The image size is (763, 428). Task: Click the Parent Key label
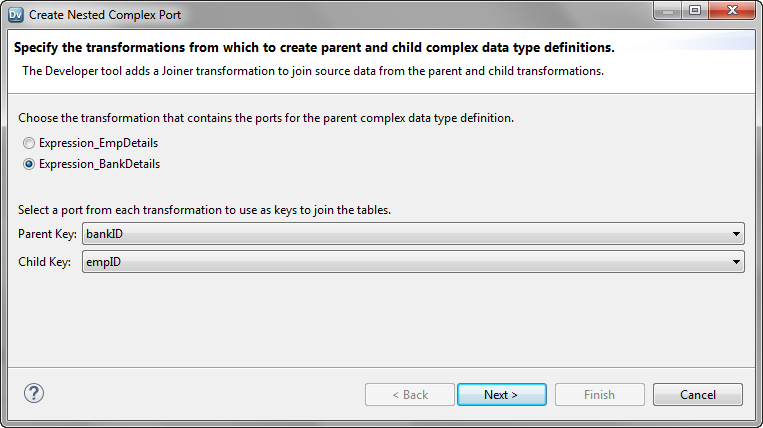pyautogui.click(x=48, y=235)
